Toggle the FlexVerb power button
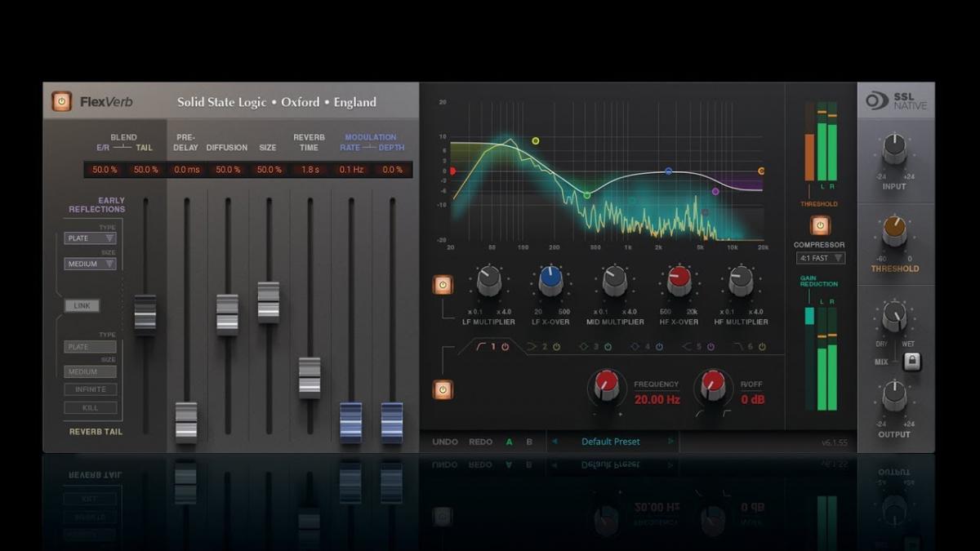Screen dimensions: 980x551 coord(61,101)
